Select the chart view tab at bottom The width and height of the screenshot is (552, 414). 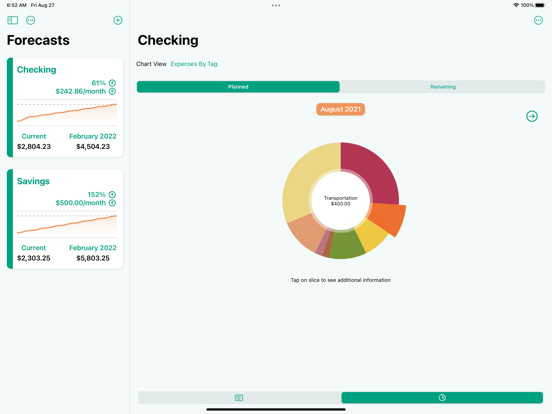pos(442,397)
